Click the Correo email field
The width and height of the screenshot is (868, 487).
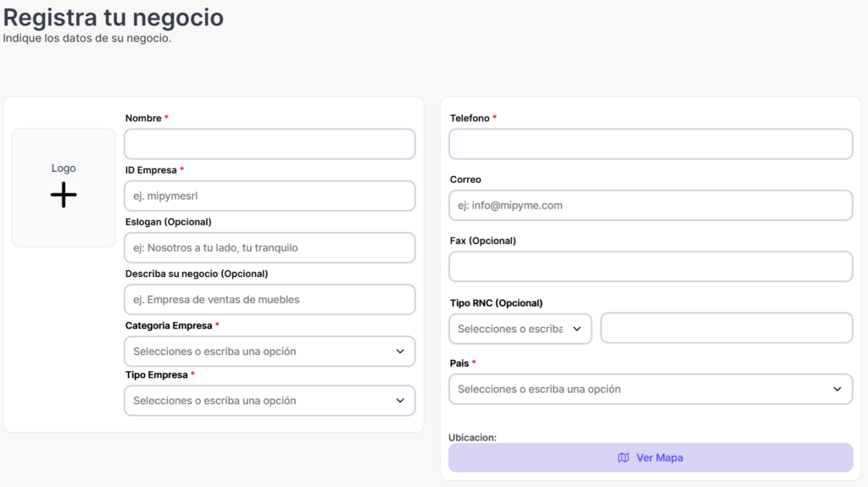coord(650,205)
